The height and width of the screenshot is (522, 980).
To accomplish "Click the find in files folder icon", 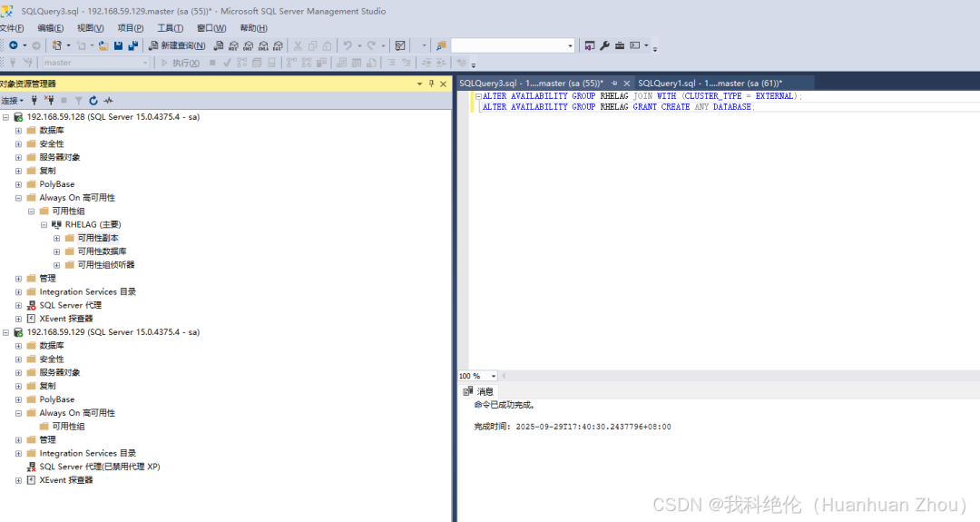I will [441, 45].
